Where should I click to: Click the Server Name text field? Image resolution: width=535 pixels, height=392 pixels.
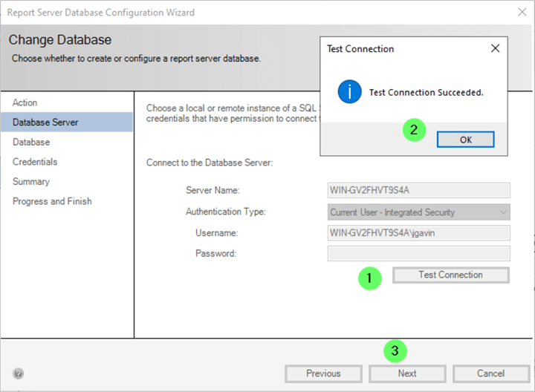click(x=419, y=190)
